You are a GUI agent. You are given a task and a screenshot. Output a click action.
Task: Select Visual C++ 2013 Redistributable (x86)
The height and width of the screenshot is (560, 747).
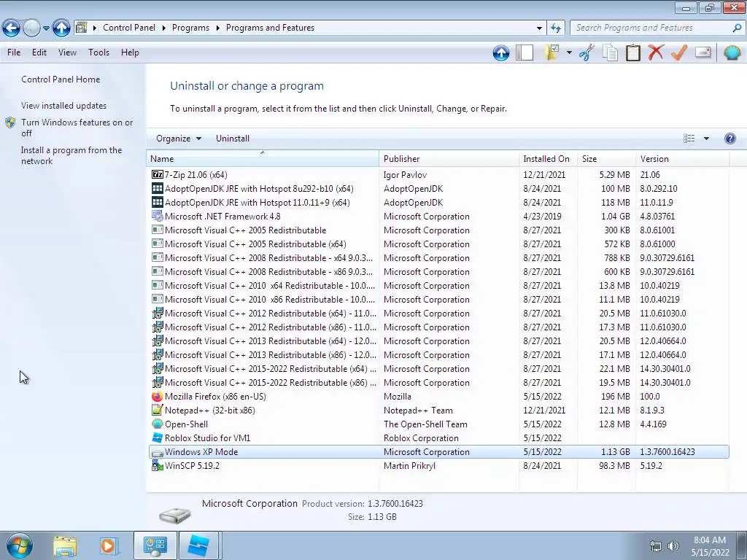coord(438,355)
